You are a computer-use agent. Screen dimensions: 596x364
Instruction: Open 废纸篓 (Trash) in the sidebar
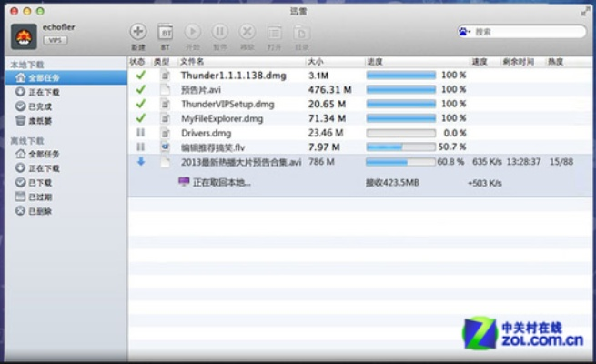tap(40, 119)
